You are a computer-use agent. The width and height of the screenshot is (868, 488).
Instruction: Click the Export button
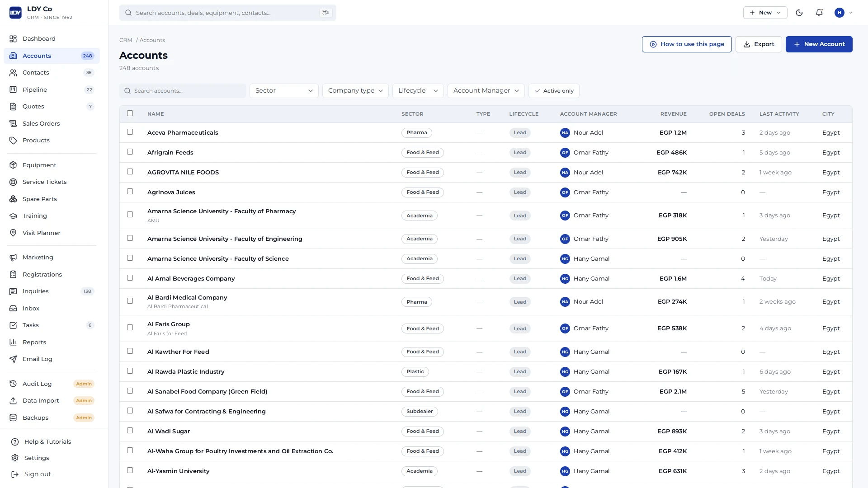(x=759, y=44)
